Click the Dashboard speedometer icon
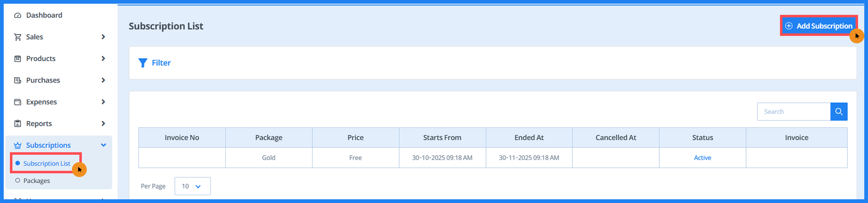Viewport: 868px width, 203px height. pos(17,15)
